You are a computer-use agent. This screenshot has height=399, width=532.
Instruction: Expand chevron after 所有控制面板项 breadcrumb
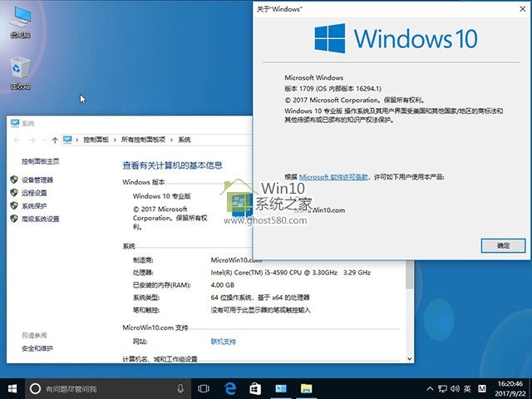pyautogui.click(x=172, y=140)
